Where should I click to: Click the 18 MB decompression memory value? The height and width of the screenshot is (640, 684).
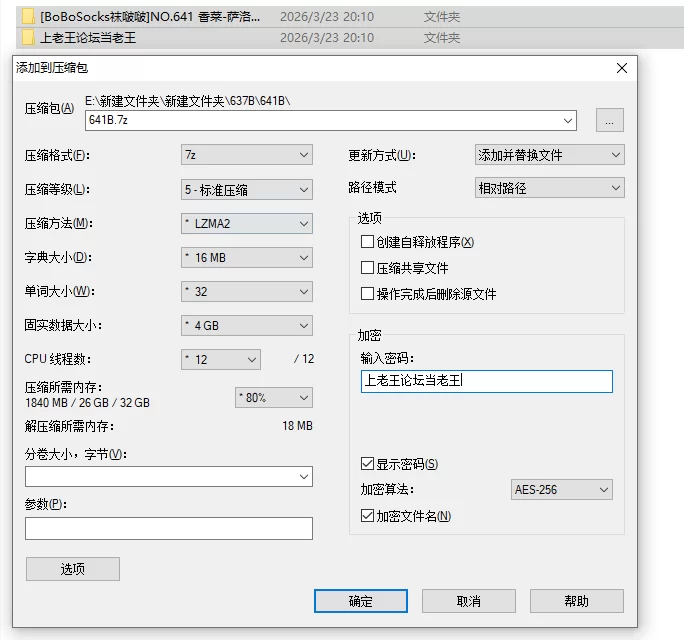[x=298, y=426]
